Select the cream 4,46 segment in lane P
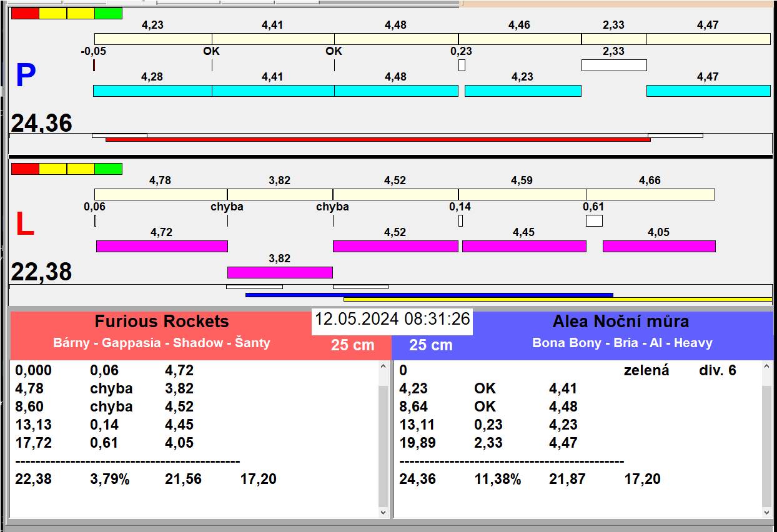The height and width of the screenshot is (532, 777). tap(520, 39)
